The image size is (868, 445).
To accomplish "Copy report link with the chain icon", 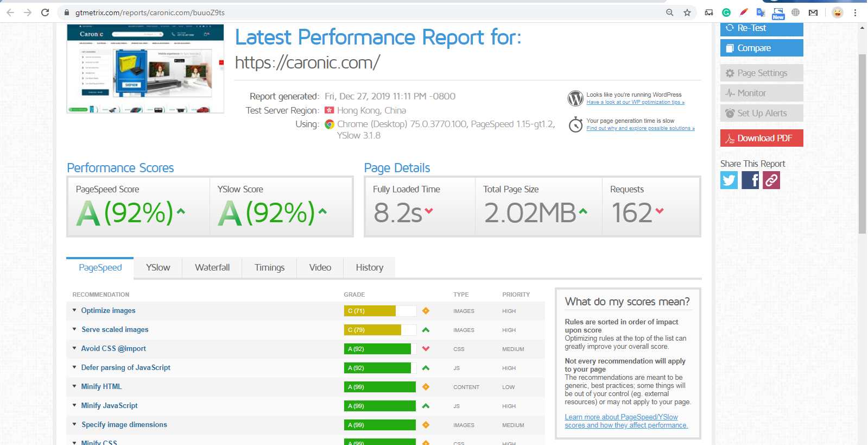I will click(x=771, y=180).
